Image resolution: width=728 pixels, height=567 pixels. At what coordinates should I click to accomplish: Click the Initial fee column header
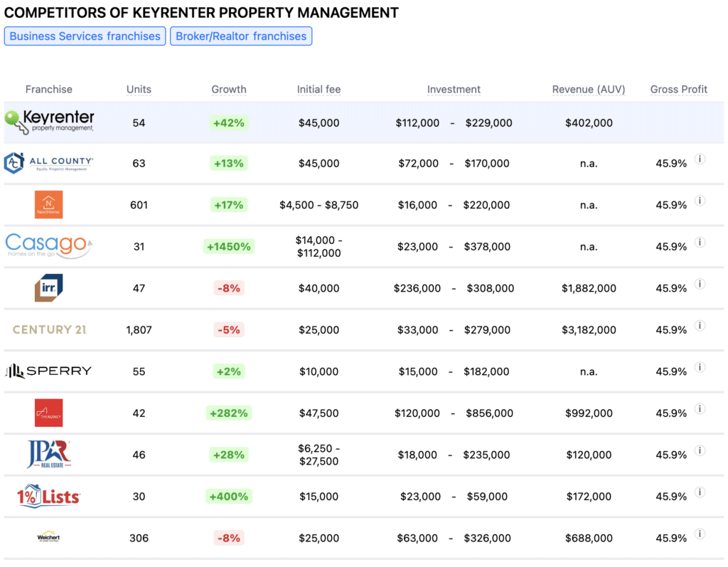pos(319,89)
